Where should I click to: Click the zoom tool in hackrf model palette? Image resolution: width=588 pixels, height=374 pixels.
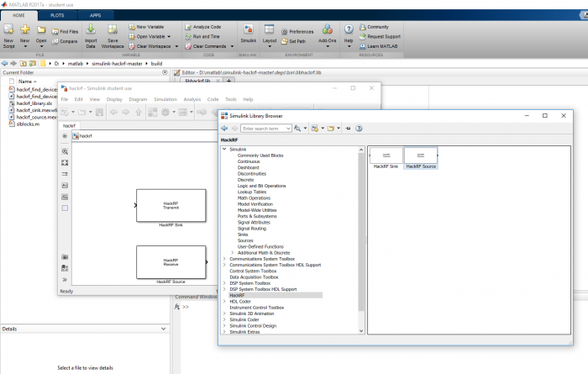click(65, 151)
